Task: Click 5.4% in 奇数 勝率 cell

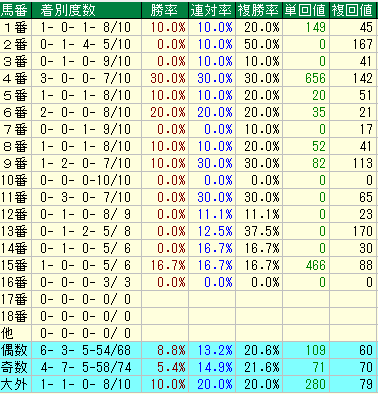Action: (x=171, y=367)
